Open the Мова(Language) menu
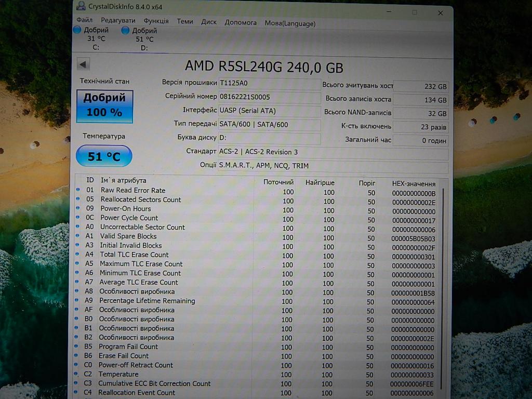 click(x=290, y=23)
